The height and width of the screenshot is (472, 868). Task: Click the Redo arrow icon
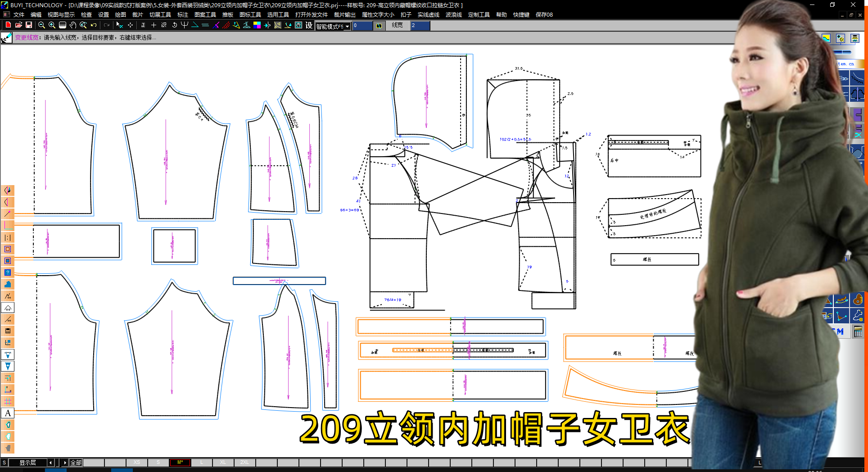107,25
